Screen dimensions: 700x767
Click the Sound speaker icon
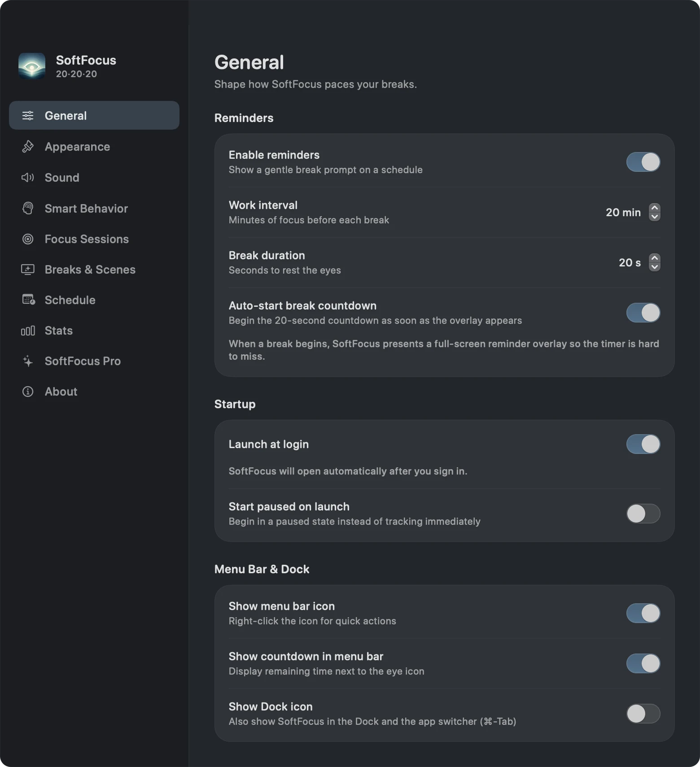28,178
